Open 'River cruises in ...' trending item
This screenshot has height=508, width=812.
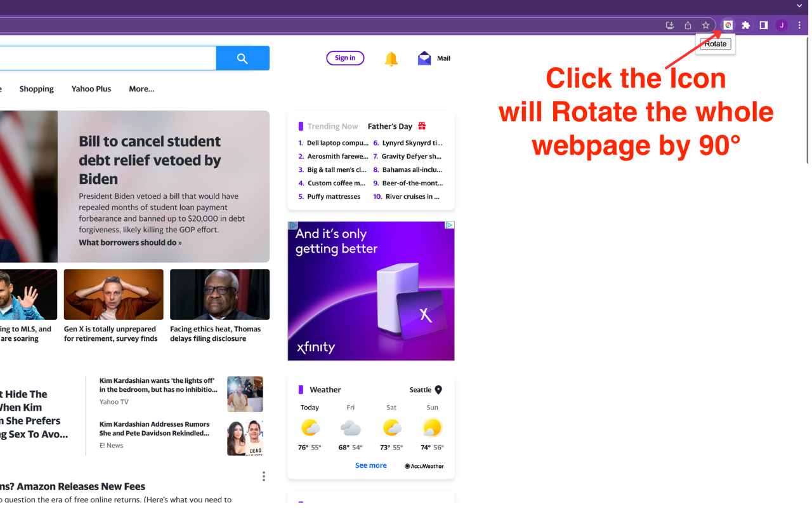pyautogui.click(x=413, y=196)
